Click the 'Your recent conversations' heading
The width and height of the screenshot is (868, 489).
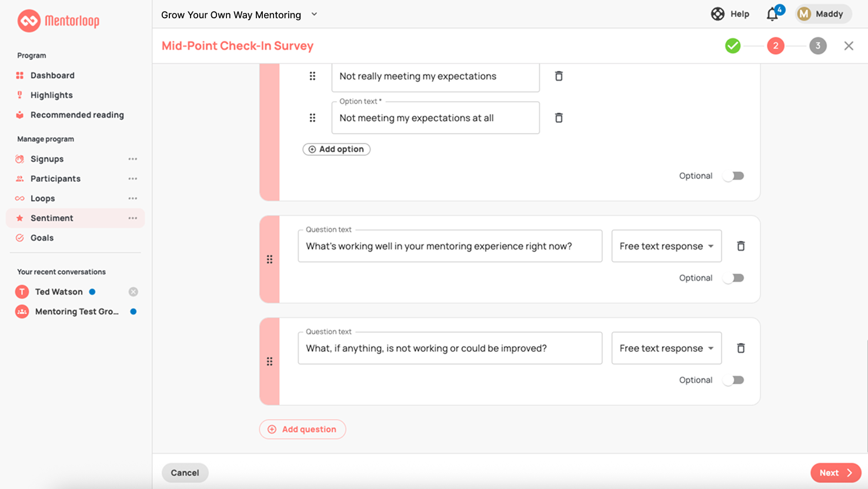[x=61, y=272]
